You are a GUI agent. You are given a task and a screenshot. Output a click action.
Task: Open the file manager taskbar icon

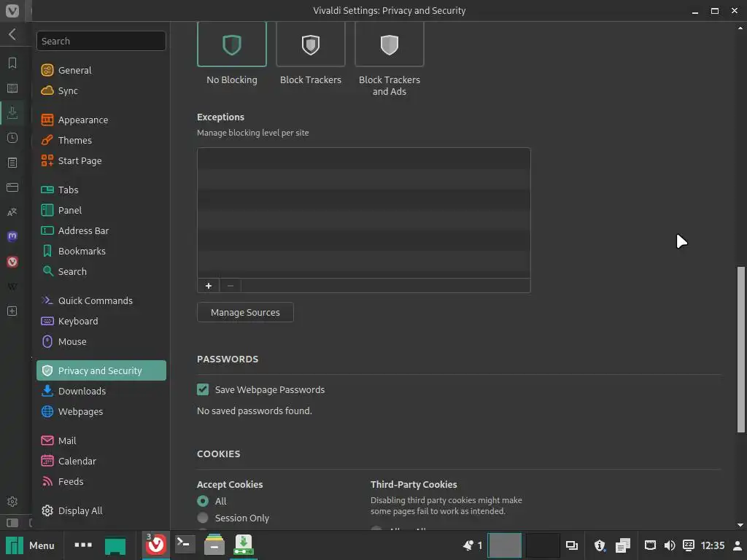[x=214, y=544]
